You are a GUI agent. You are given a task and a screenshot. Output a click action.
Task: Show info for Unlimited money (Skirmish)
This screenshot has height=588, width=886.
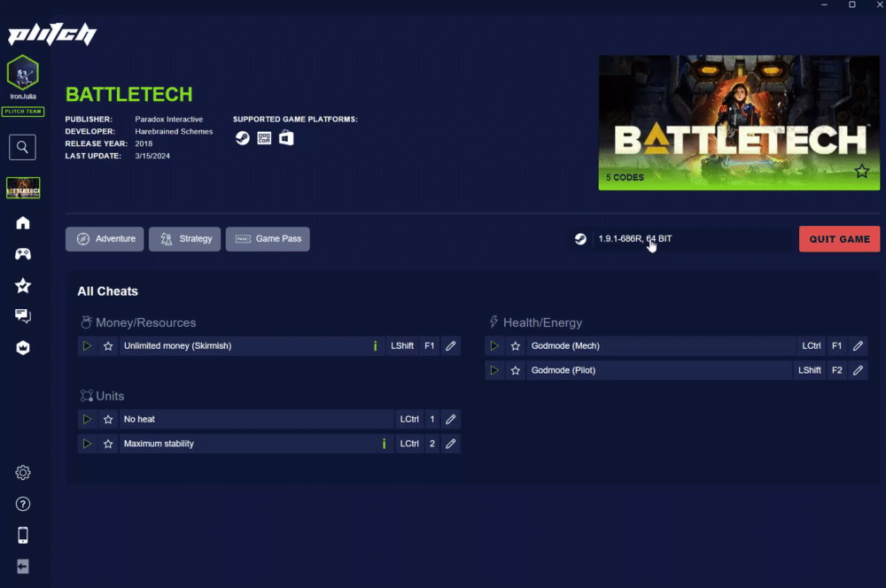click(x=375, y=345)
